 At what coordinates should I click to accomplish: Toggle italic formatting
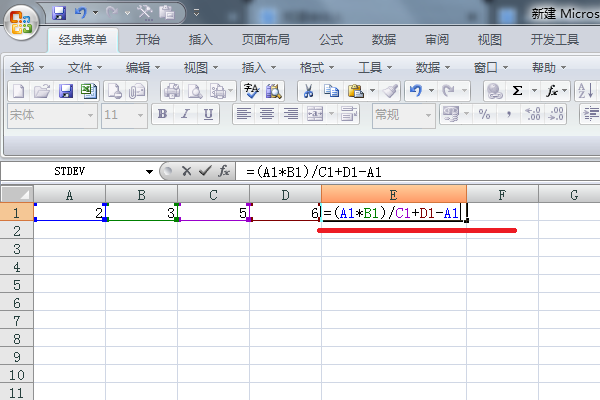(185, 114)
